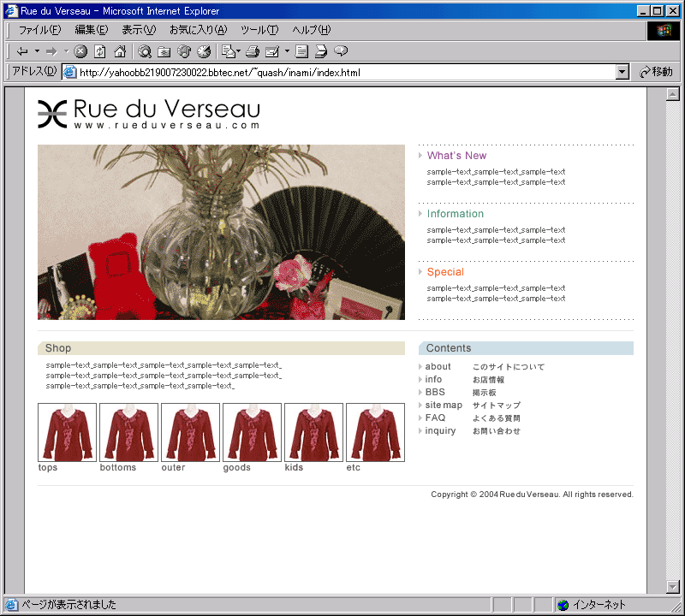Viewport: 685px width, 616px height.
Task: Open the History toolbar icon
Action: click(x=204, y=51)
